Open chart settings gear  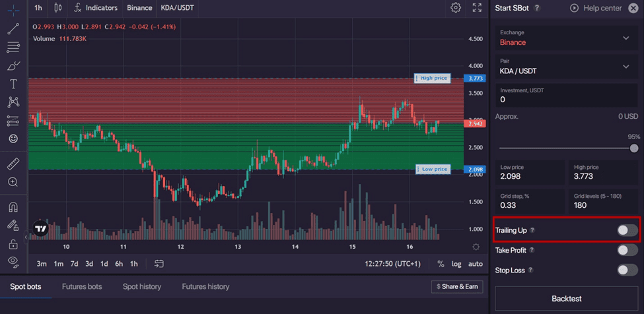click(x=456, y=8)
